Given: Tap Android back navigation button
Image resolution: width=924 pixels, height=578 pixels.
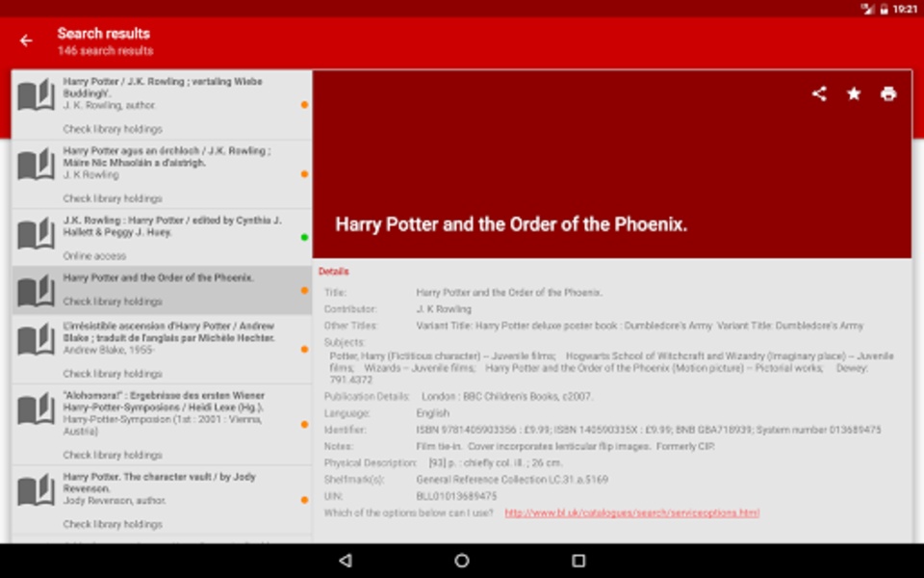Looking at the screenshot, I should [x=346, y=561].
